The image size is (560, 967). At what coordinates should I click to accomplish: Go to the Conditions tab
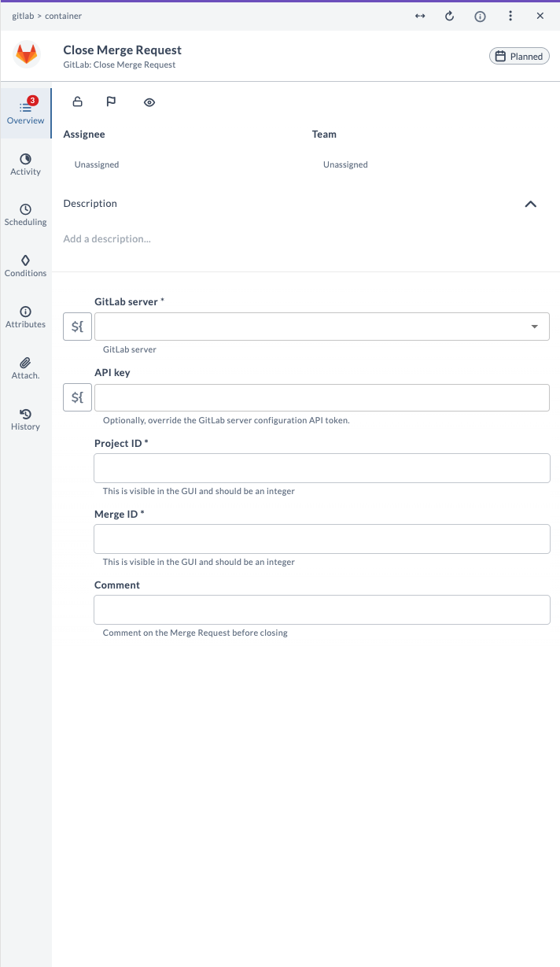click(25, 266)
